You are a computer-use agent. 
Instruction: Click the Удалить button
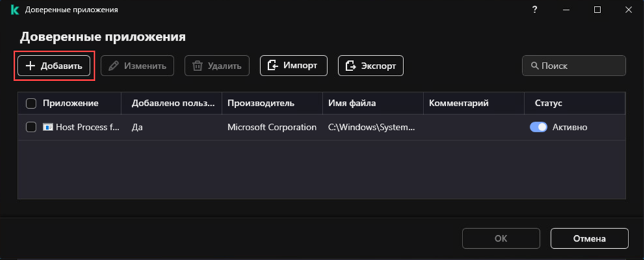click(x=217, y=66)
